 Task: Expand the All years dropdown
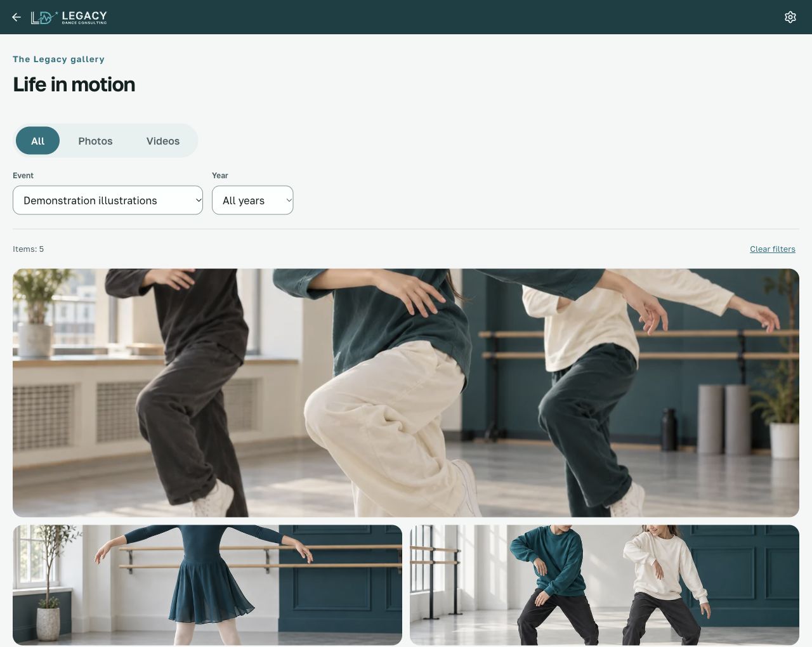point(252,200)
